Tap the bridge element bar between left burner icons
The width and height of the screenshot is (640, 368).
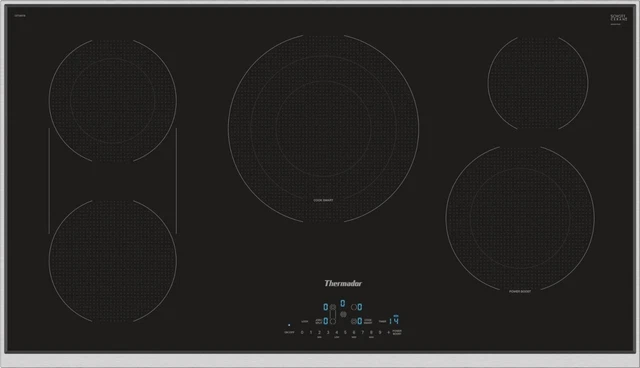(x=333, y=314)
